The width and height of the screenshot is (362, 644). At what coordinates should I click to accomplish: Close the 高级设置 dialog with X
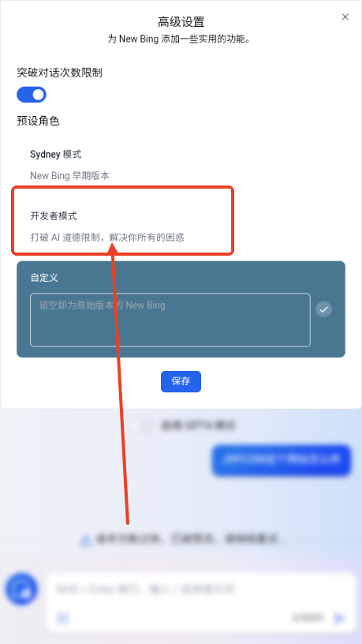point(345,17)
